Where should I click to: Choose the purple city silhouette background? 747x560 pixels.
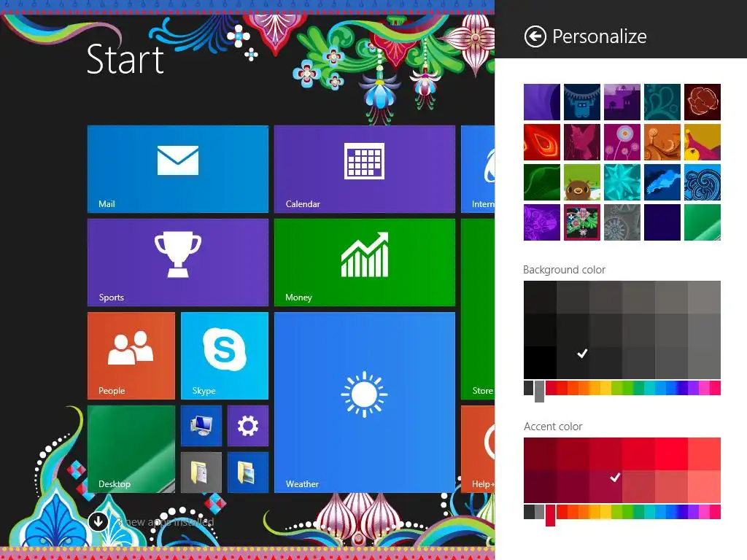pyautogui.click(x=622, y=102)
